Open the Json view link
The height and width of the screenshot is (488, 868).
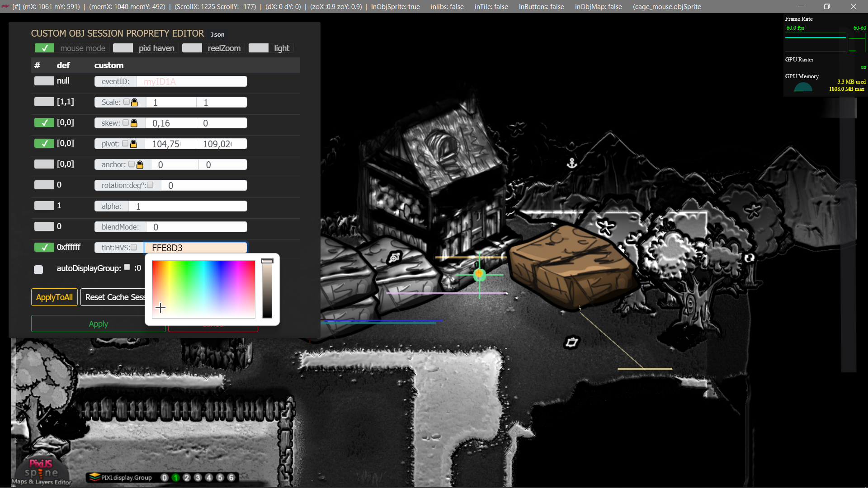(217, 35)
